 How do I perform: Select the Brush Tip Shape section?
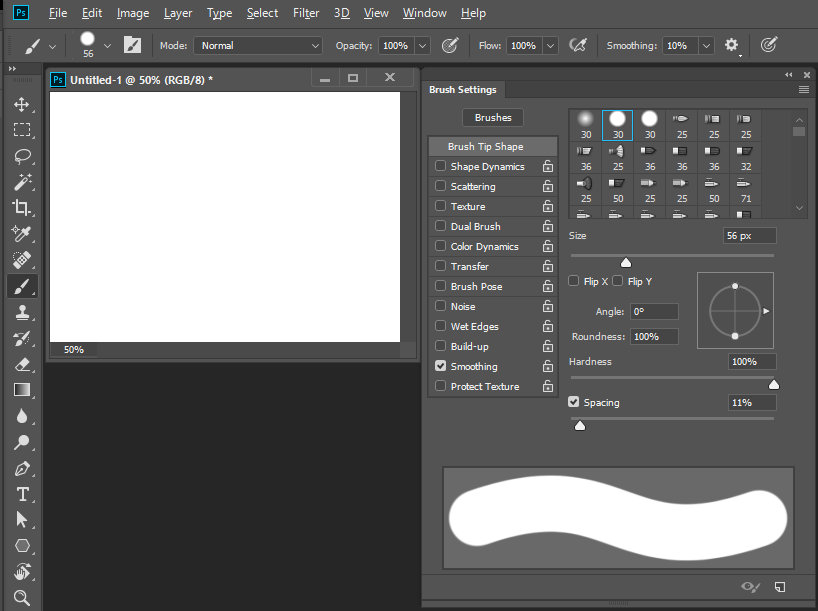[x=493, y=147]
